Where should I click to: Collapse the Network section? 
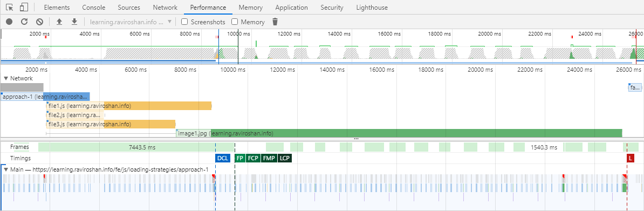6,78
